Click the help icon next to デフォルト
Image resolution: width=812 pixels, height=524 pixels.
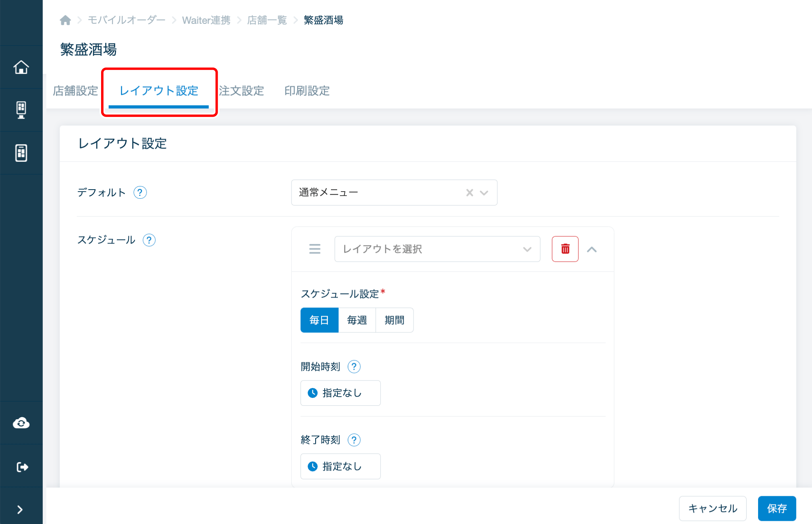pyautogui.click(x=140, y=193)
